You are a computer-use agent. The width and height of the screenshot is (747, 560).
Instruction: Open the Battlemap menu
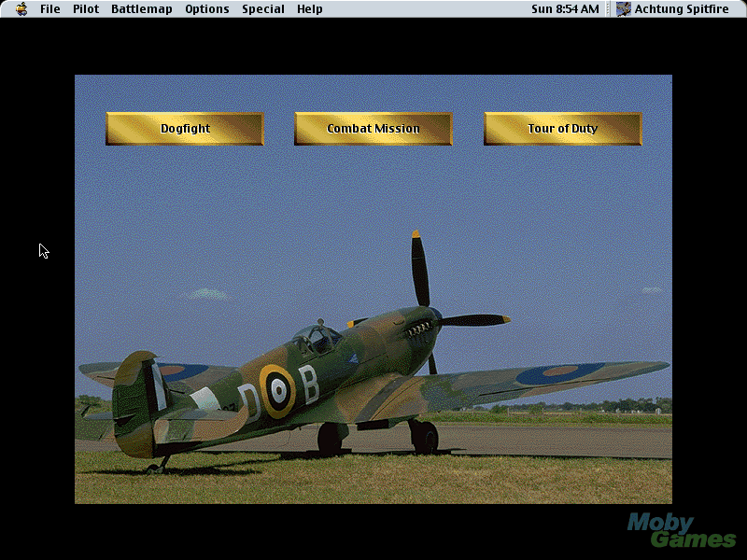[142, 9]
